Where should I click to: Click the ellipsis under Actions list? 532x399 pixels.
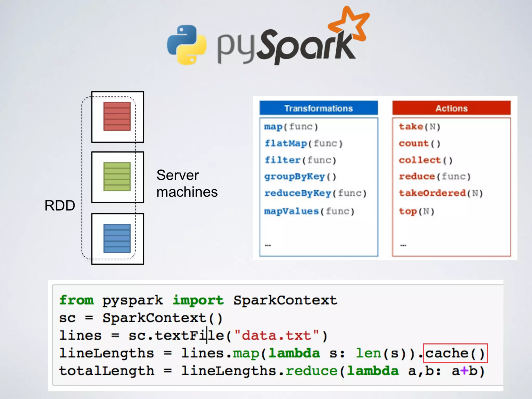[x=403, y=245]
